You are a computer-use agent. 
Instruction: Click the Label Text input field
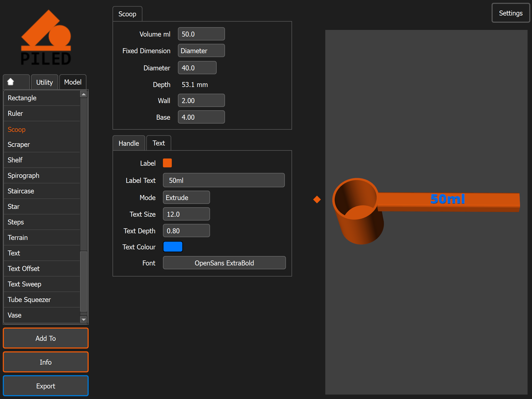click(x=224, y=180)
